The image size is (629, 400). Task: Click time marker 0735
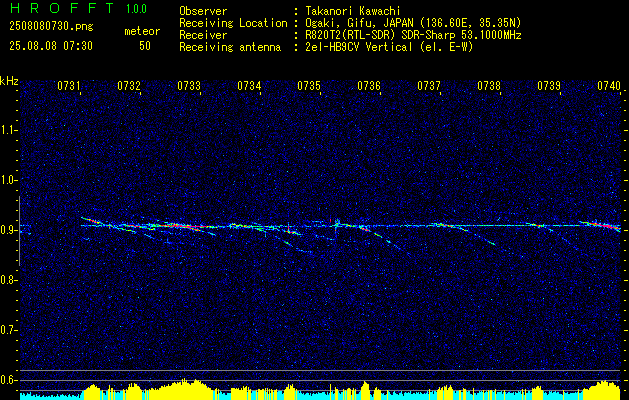[x=309, y=85]
